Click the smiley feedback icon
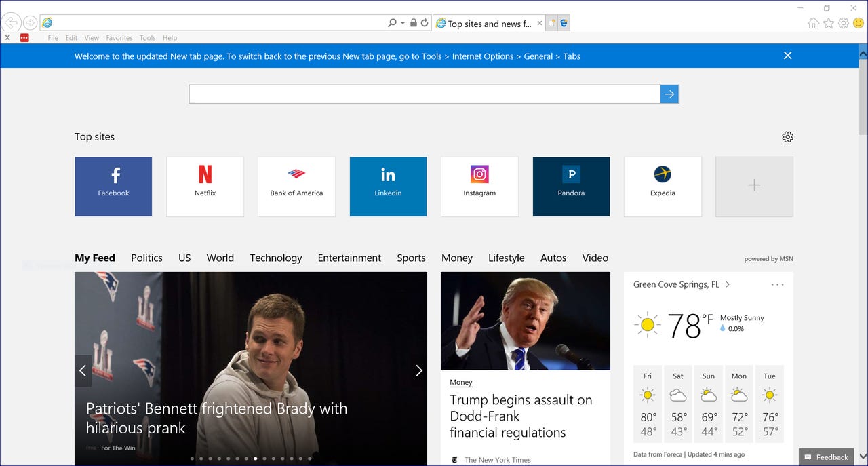Viewport: 868px width, 466px height. coord(859,22)
